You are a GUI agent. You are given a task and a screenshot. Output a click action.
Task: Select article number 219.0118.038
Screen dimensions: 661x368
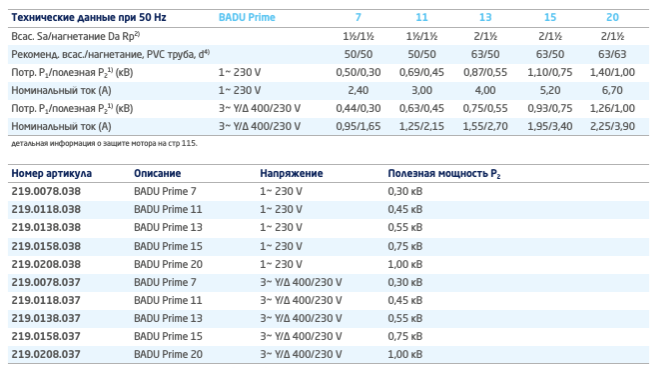point(46,210)
